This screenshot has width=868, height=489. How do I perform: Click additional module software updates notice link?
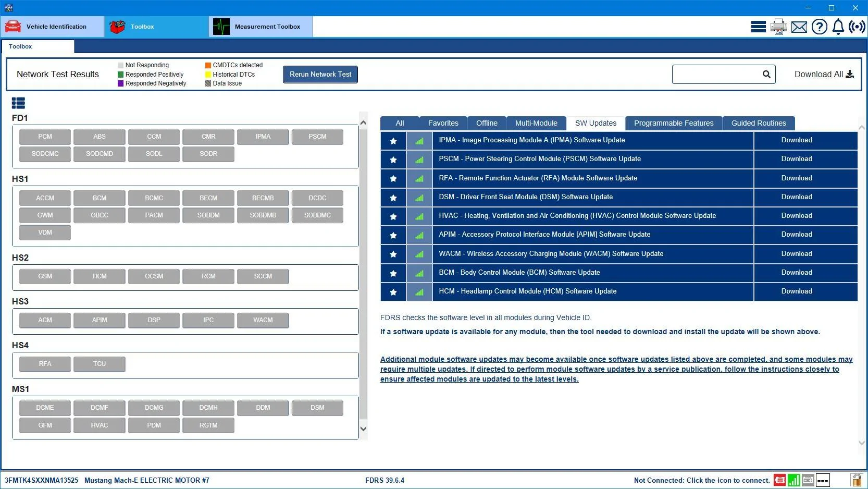[616, 369]
